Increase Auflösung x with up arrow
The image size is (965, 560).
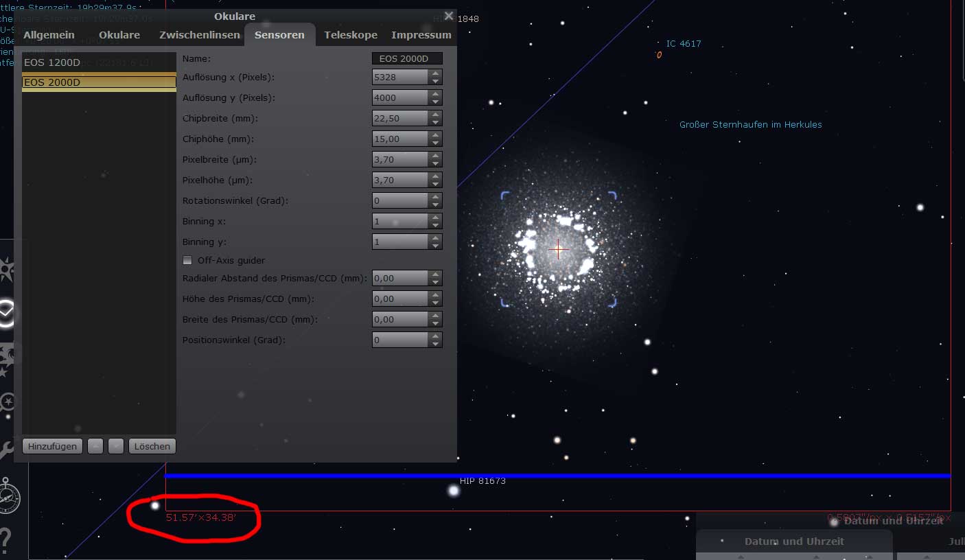click(435, 73)
